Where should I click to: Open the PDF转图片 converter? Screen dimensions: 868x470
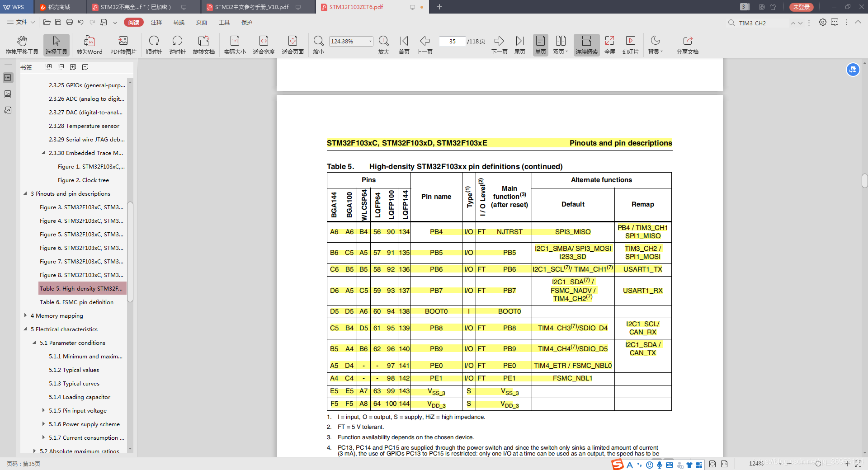(123, 45)
